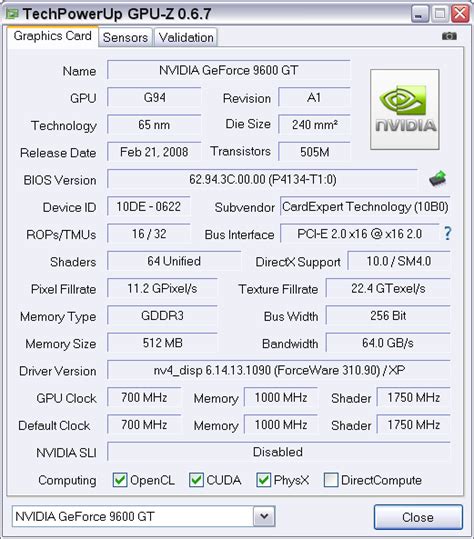Click GPU Clock row Memory 1000 MHz field

281,397
